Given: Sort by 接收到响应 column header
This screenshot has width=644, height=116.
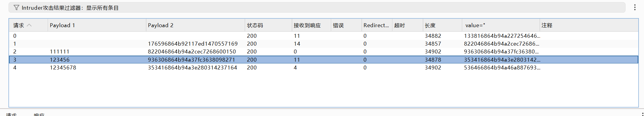Looking at the screenshot, I should point(312,25).
